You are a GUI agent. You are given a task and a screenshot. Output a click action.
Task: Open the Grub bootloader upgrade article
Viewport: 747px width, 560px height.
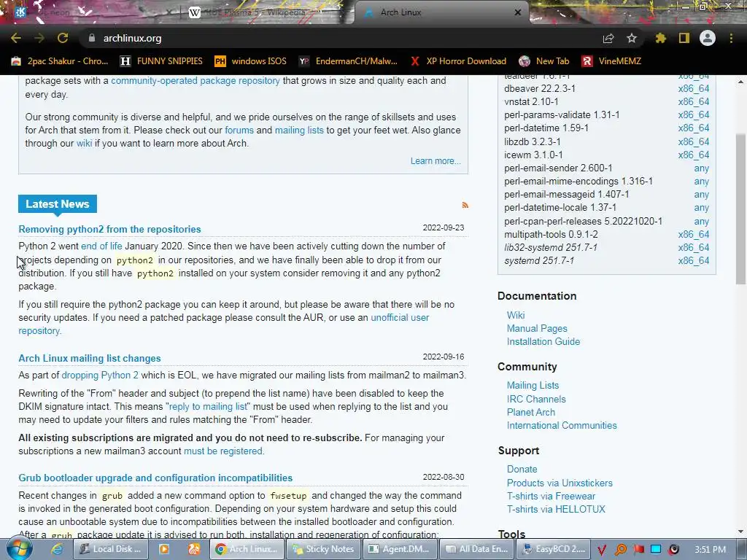[155, 478]
